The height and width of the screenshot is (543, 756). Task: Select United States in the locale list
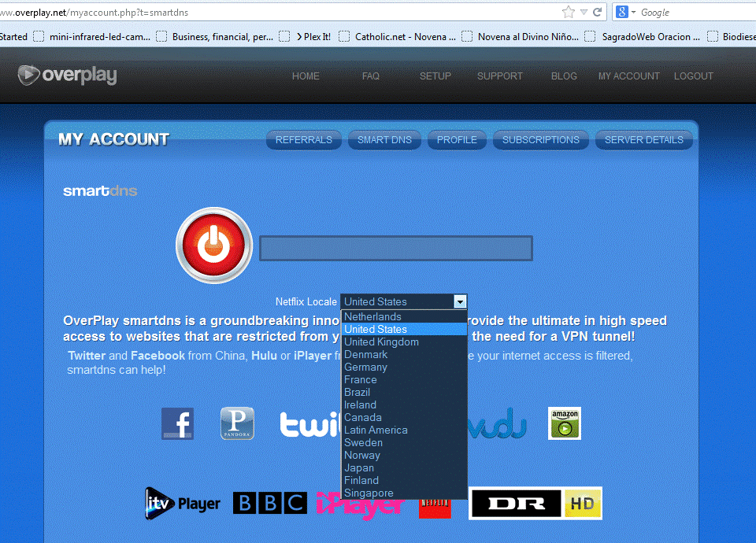[404, 329]
